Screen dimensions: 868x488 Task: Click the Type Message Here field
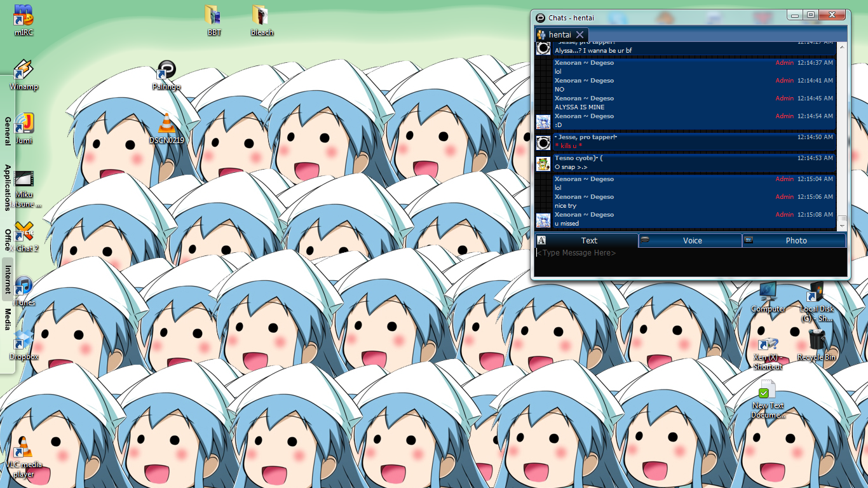tap(689, 261)
